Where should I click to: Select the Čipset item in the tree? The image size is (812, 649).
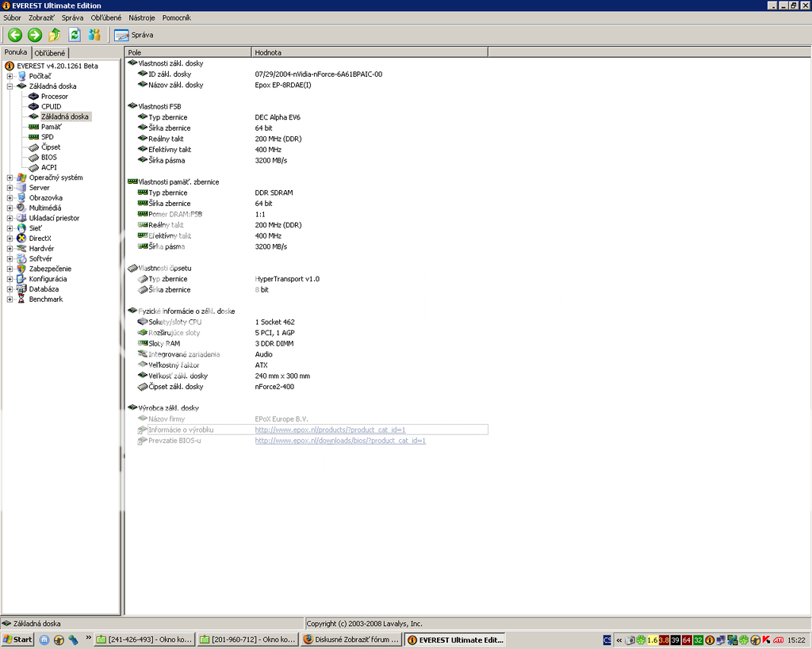tap(51, 147)
